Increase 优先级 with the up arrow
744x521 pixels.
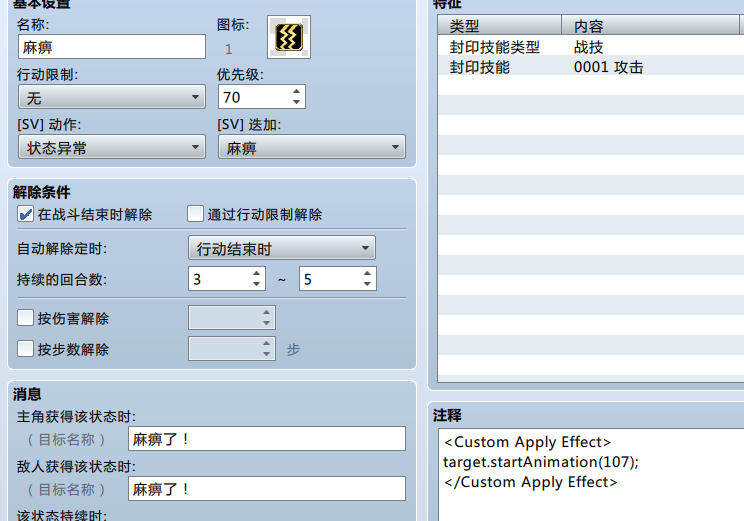pos(297,91)
